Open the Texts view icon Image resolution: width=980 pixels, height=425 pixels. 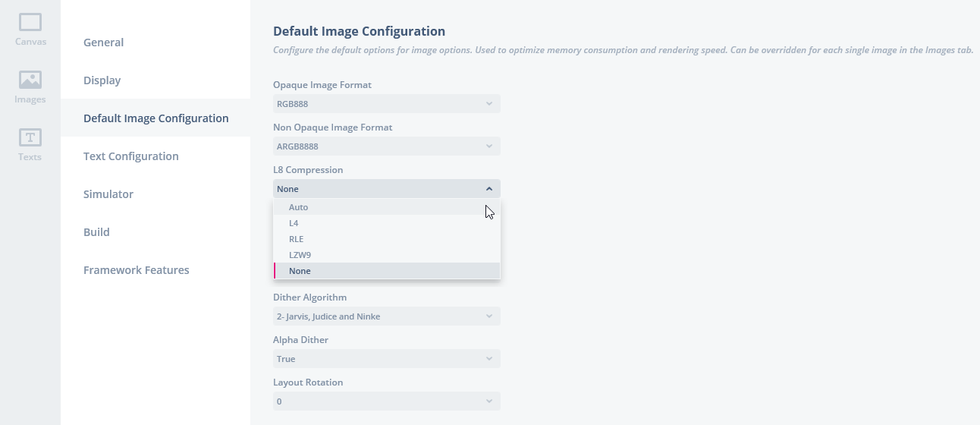pos(30,144)
